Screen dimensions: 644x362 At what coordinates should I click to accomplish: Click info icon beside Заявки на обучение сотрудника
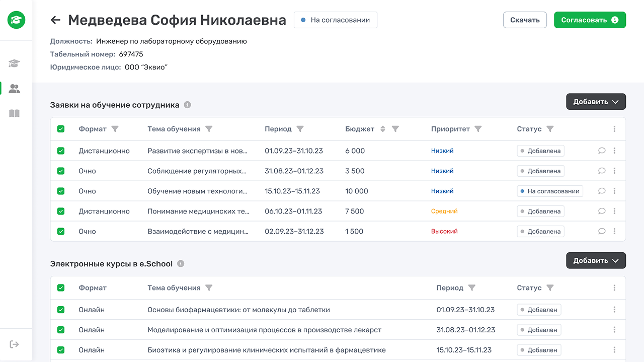pyautogui.click(x=187, y=105)
